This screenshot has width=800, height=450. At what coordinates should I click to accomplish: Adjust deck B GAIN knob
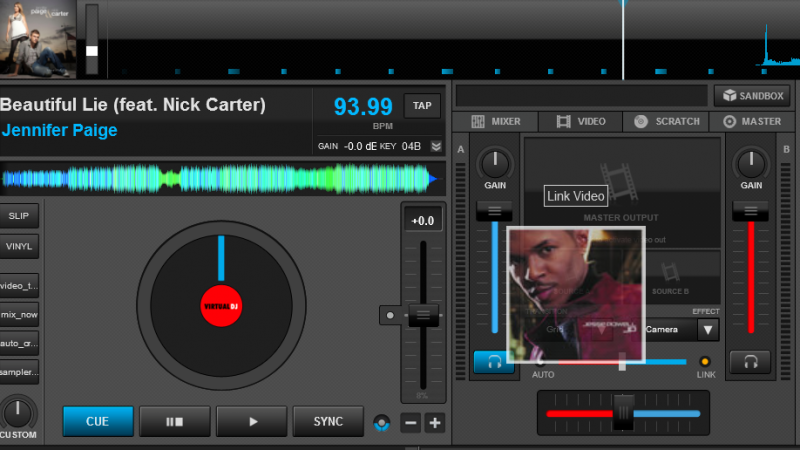[751, 163]
